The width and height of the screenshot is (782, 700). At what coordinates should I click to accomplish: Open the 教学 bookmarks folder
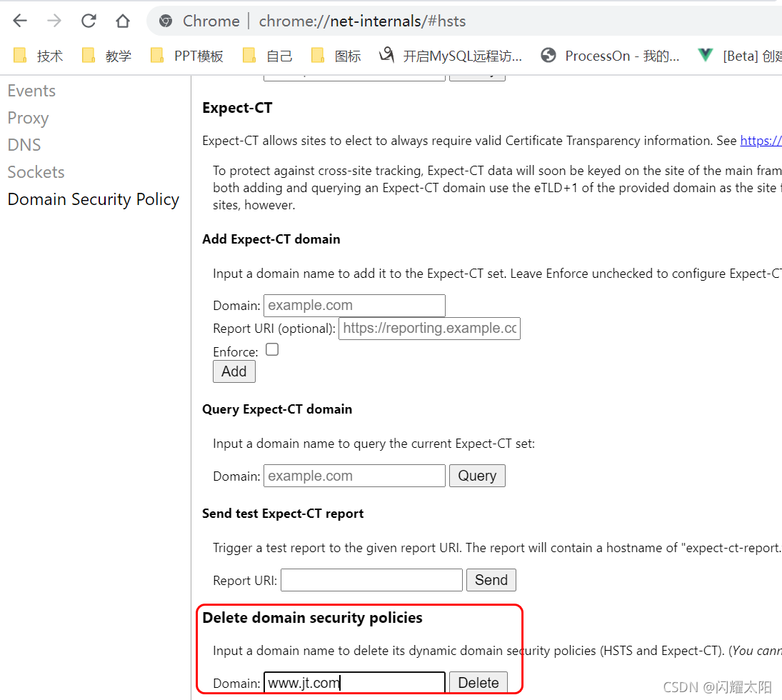click(x=106, y=56)
